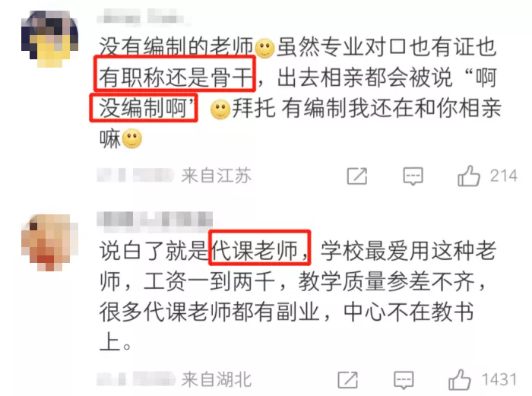Like the comment with 1431 likes
Image resolution: width=532 pixels, height=396 pixels.
tap(459, 379)
